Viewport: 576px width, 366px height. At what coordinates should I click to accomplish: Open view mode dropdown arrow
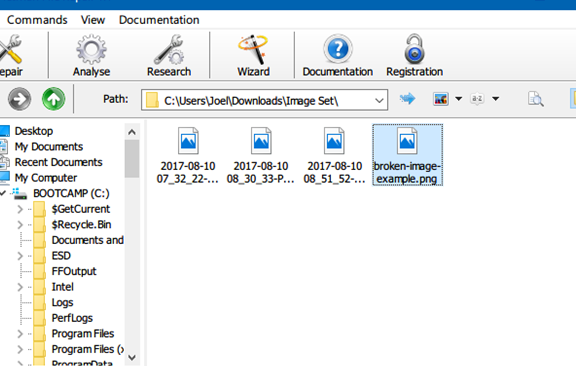(x=458, y=98)
